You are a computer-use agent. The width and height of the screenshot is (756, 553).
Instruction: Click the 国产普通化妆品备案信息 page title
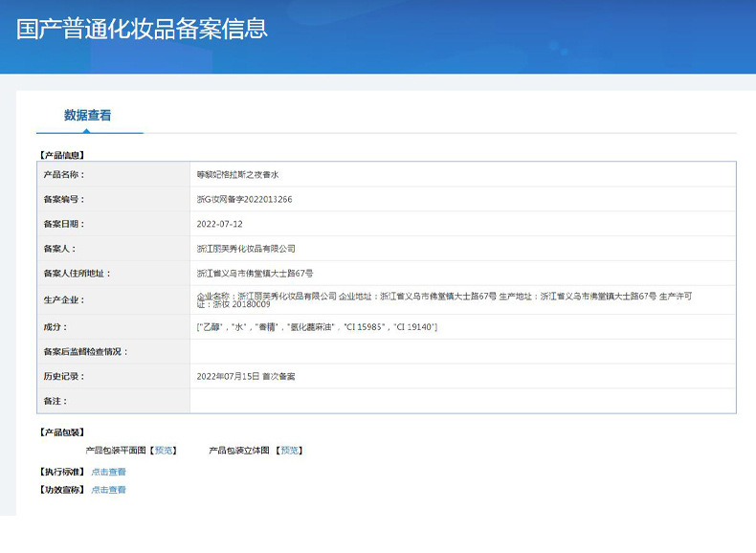[x=142, y=29]
